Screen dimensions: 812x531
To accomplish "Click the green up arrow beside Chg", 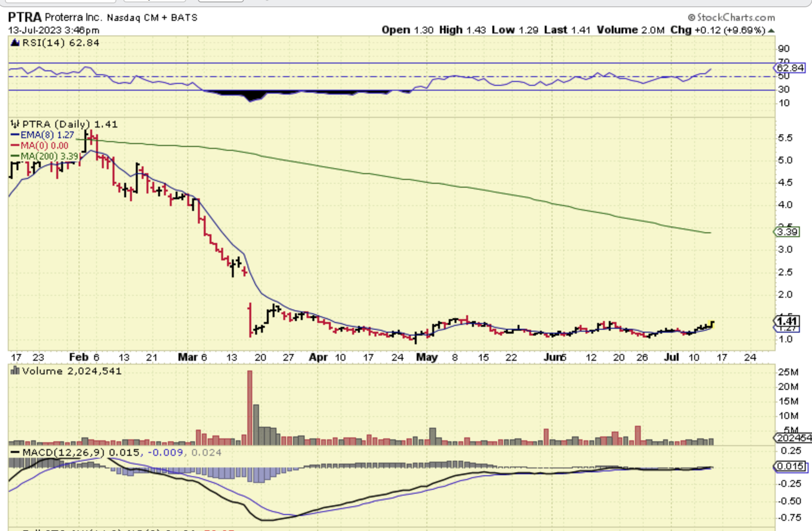I will point(771,31).
